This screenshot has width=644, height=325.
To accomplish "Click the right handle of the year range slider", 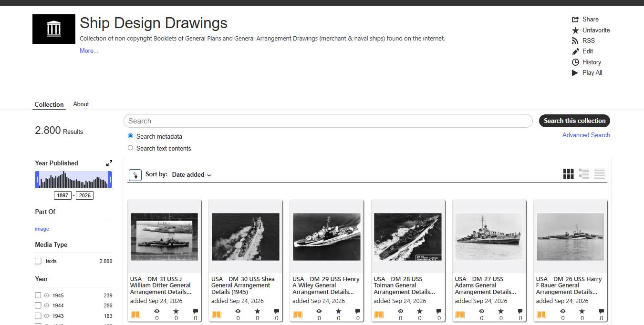I will click(110, 180).
